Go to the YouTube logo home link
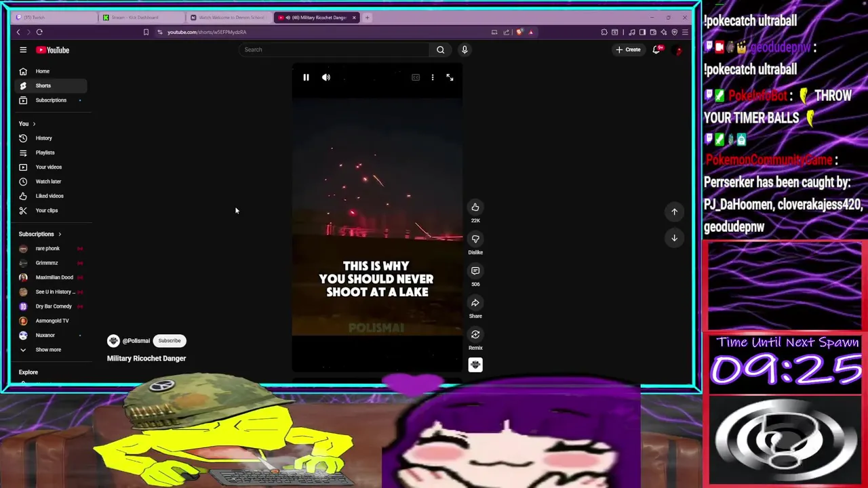The width and height of the screenshot is (868, 488). tap(53, 50)
